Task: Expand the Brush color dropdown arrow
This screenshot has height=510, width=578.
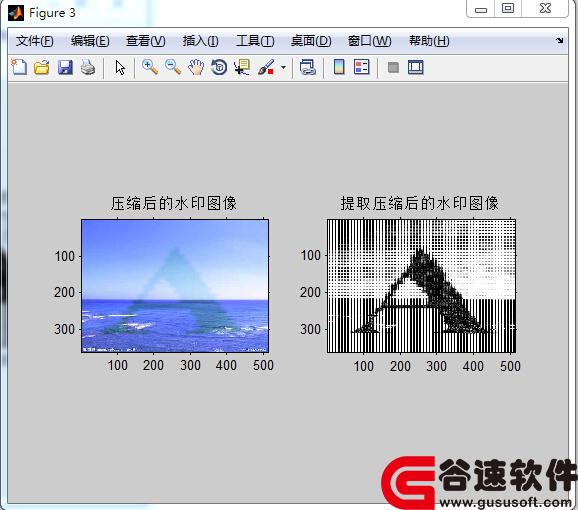Action: (283, 67)
